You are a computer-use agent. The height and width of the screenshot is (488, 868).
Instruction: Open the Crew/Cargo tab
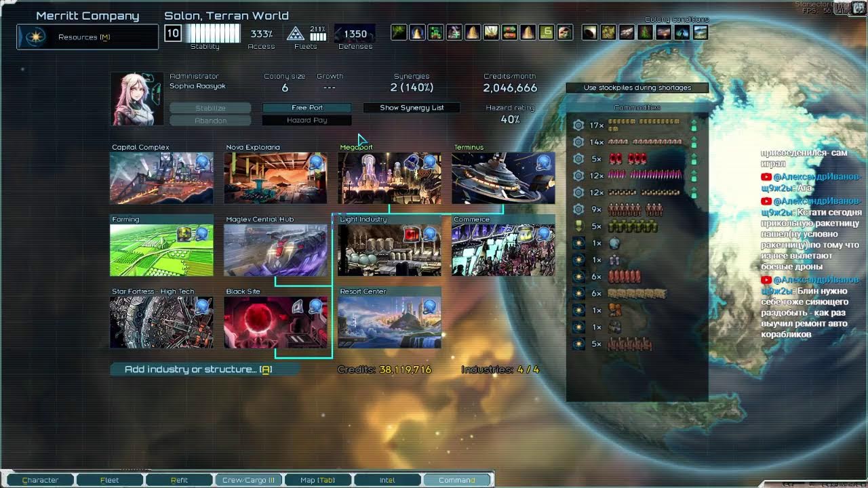click(248, 480)
